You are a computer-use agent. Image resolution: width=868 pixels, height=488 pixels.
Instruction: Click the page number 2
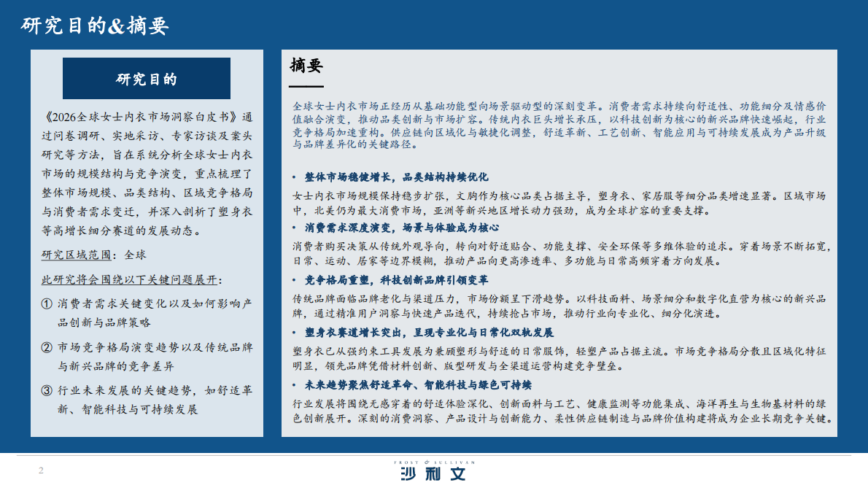point(41,470)
